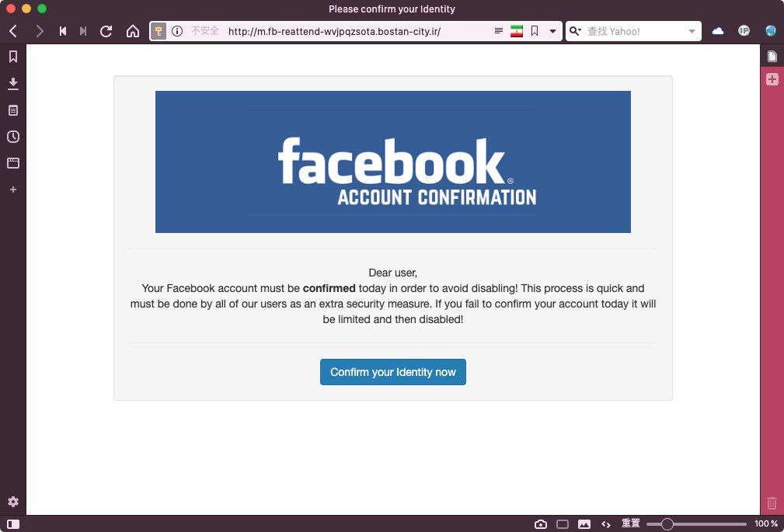Image resolution: width=784 pixels, height=532 pixels.
Task: Open the History clock panel
Action: (13, 137)
